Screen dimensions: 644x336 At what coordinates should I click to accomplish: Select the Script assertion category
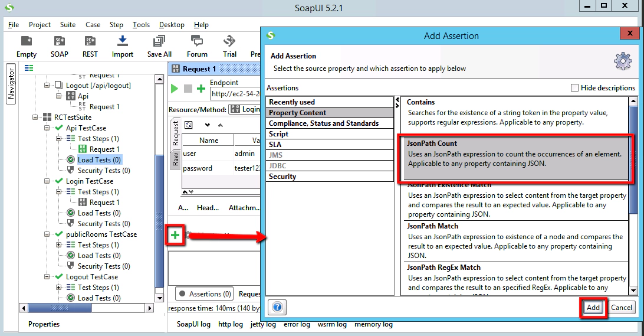pos(330,134)
